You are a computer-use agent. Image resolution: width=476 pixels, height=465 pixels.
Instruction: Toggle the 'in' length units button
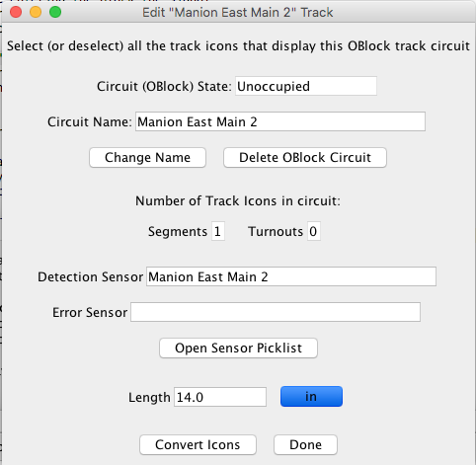click(311, 397)
